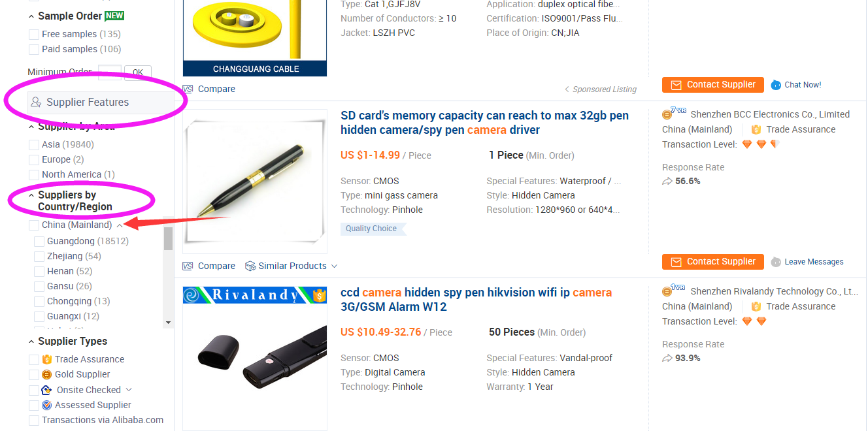Expand the Onsite Checked options chevron
This screenshot has height=431, width=868.
point(129,390)
